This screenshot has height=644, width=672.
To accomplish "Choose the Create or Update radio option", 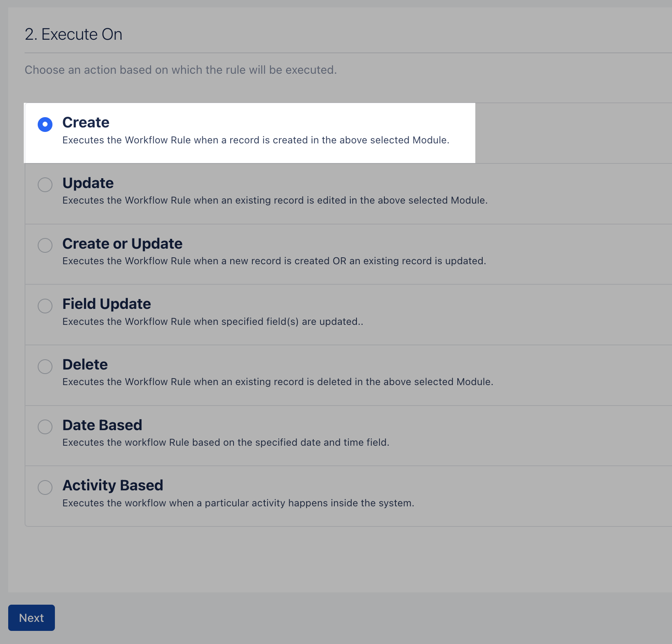I will (45, 245).
